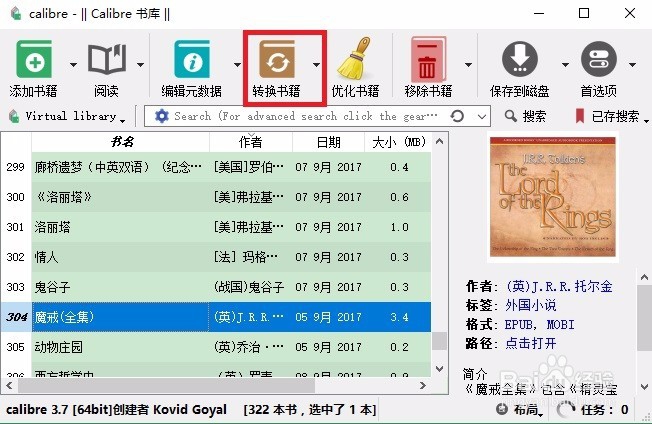Click the 任务: 0 jobs indicator
Viewport: 652px width, 424px height.
593,410
